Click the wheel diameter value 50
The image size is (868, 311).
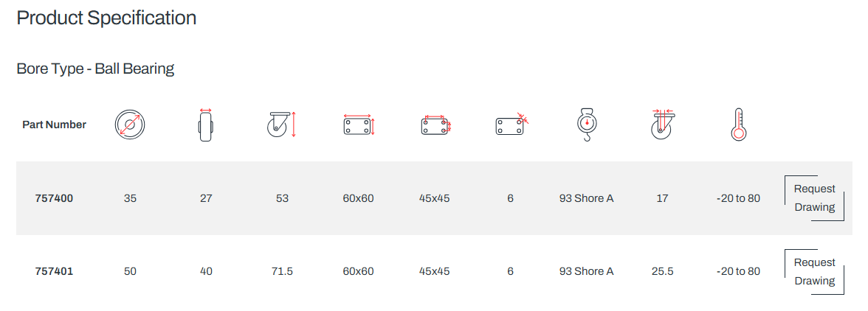[130, 271]
